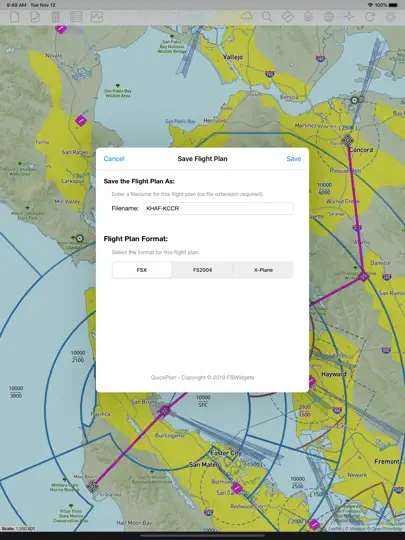Click the QuickPlan copyright footer text

point(202,377)
